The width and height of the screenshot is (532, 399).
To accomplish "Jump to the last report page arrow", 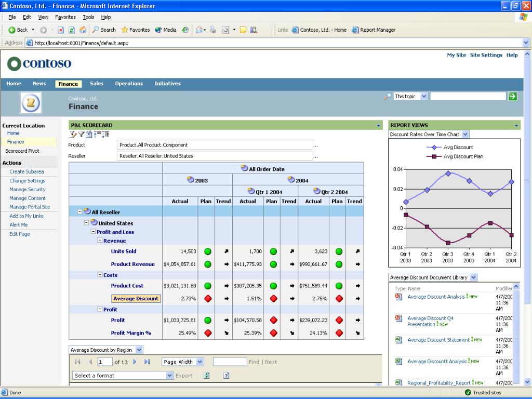I will click(x=147, y=362).
